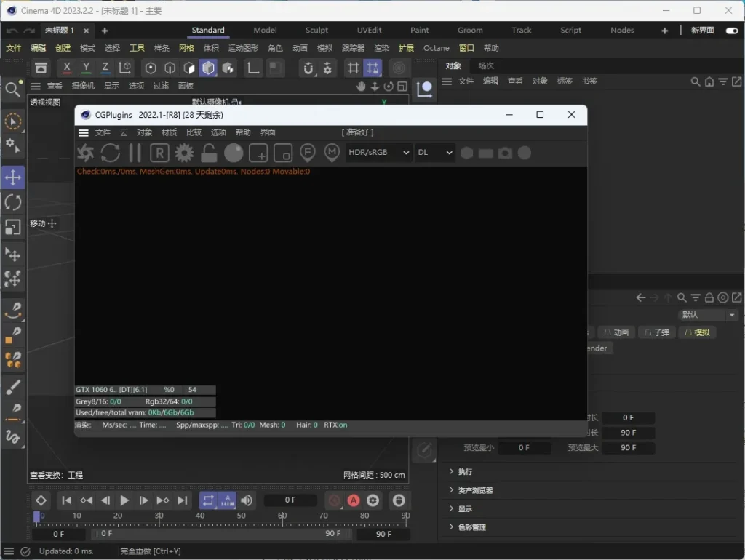Click the paint brush tool in sidebar
Image resolution: width=745 pixels, height=560 pixels.
13,386
